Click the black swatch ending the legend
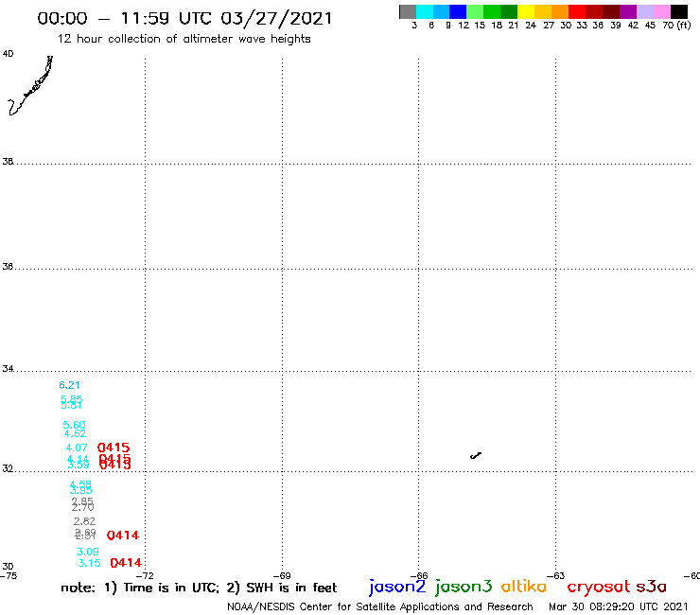This screenshot has width=700, height=615. point(679,11)
